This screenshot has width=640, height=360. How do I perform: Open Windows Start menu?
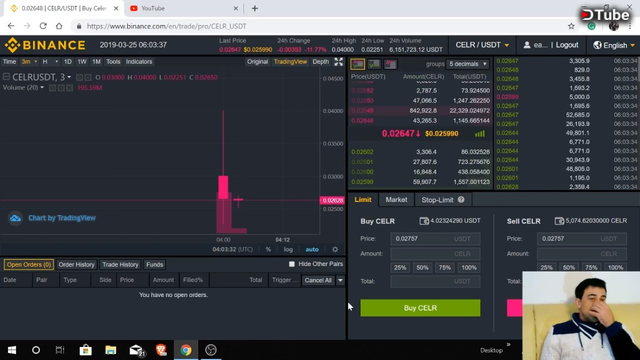pyautogui.click(x=12, y=350)
